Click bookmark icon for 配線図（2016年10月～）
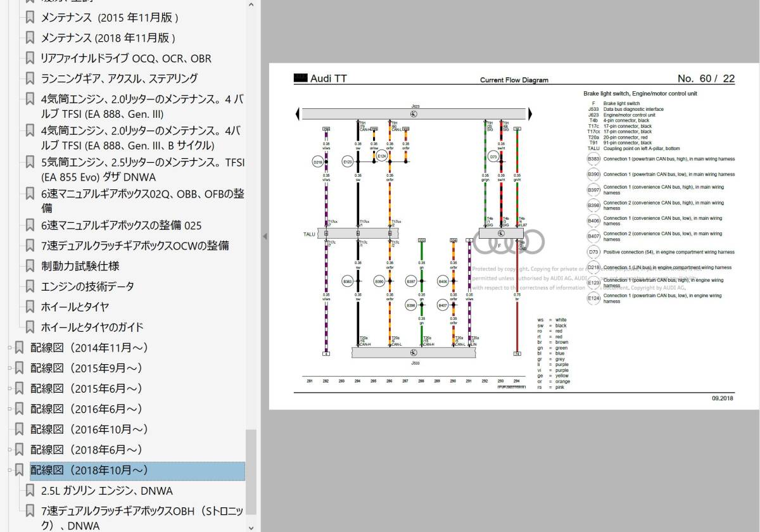The image size is (760, 532). 20,429
